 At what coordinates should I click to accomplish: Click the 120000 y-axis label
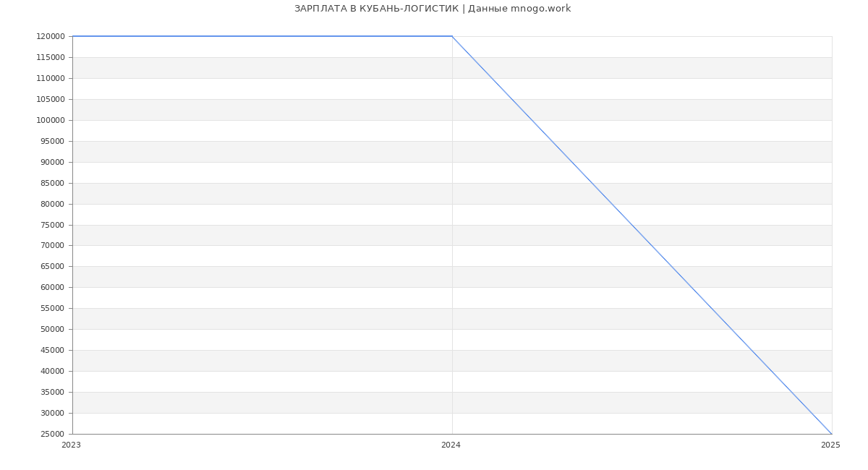click(50, 37)
